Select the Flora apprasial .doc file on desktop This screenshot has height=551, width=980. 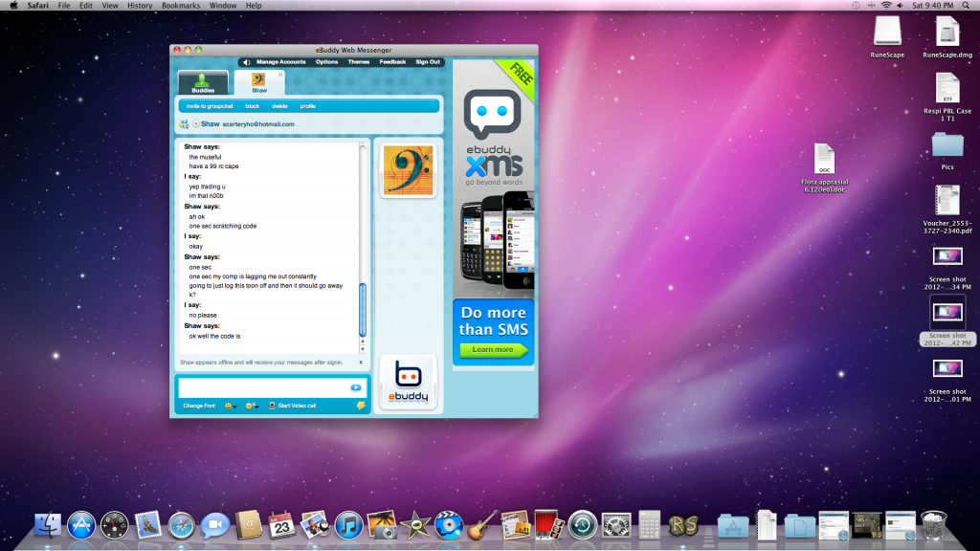point(824,167)
